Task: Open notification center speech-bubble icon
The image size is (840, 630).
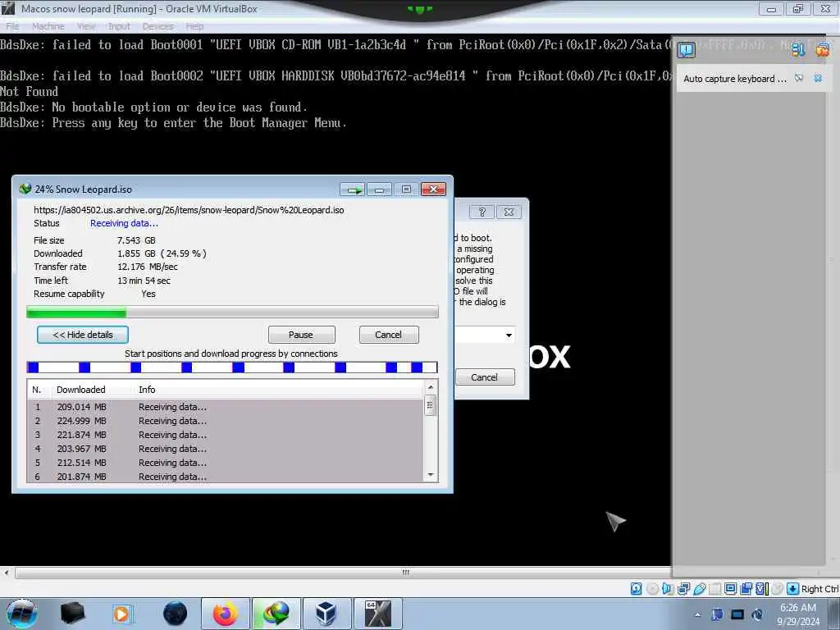Action: 687,50
